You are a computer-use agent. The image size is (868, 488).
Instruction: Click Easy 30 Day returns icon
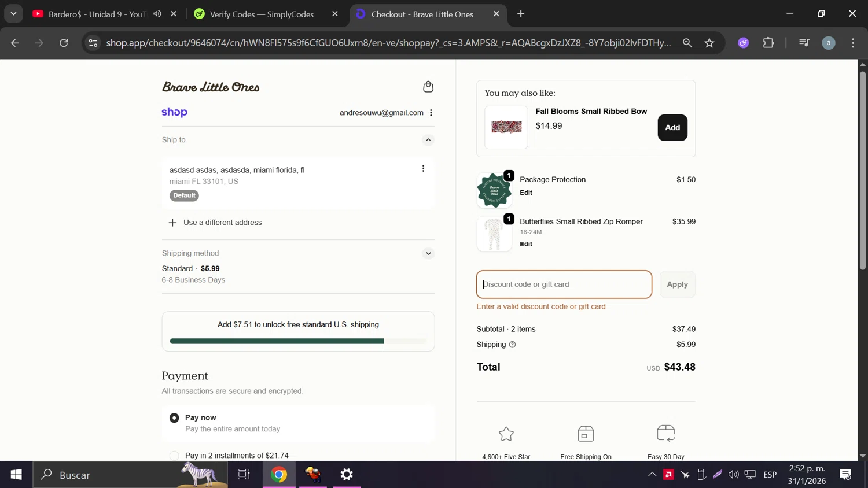click(666, 434)
